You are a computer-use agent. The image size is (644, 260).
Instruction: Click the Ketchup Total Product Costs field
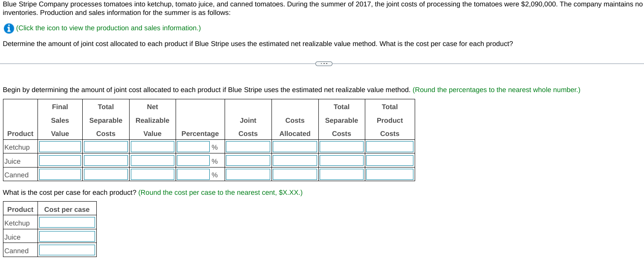coord(390,146)
